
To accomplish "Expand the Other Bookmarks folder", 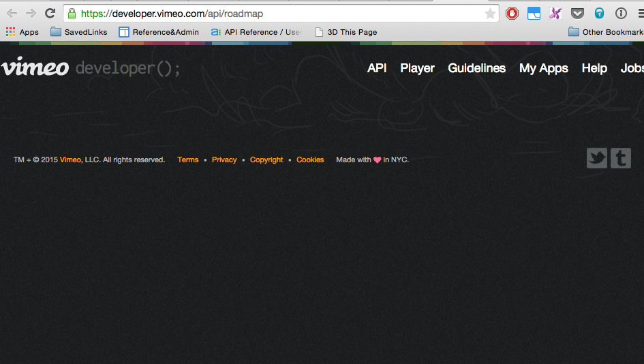I will tap(606, 32).
